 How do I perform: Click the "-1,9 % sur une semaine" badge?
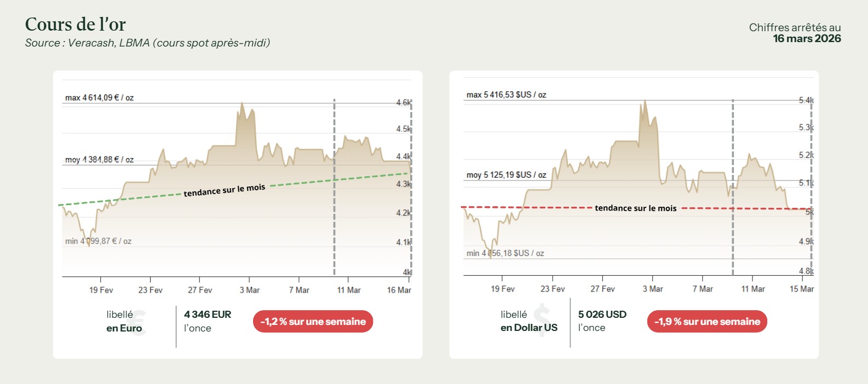tap(706, 322)
